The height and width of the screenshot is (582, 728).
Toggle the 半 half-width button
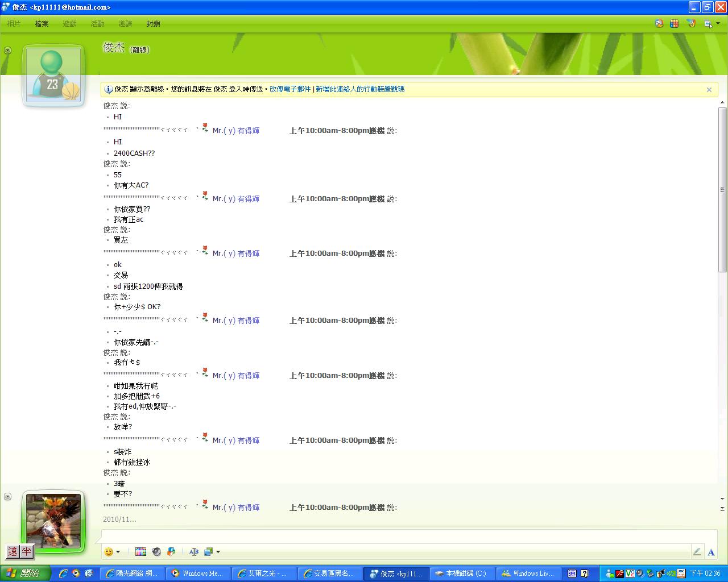(x=27, y=551)
